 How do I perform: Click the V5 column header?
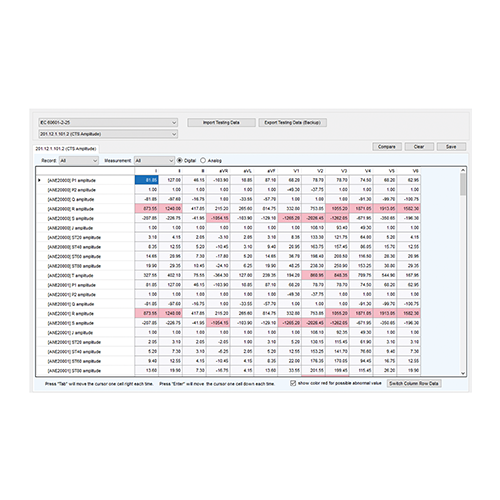(x=385, y=171)
